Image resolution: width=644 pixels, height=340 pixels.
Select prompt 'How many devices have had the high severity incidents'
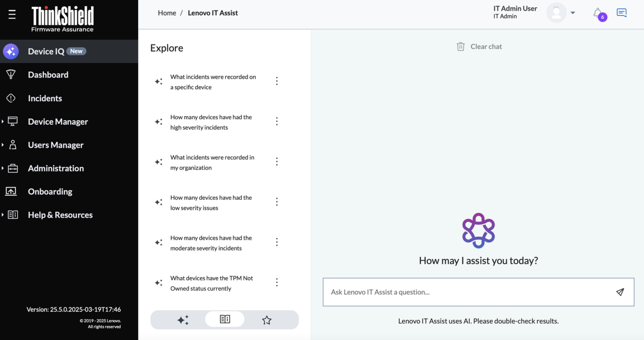pyautogui.click(x=211, y=122)
